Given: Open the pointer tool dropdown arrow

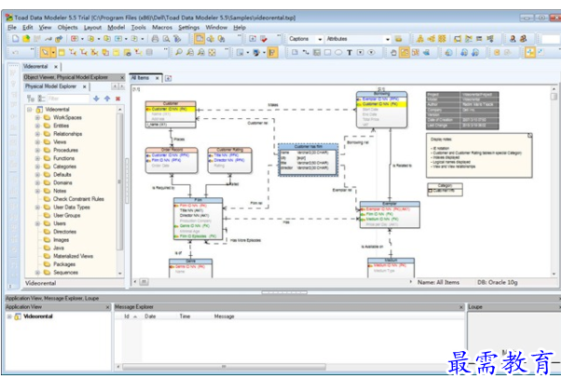Looking at the screenshot, I should coord(53,52).
